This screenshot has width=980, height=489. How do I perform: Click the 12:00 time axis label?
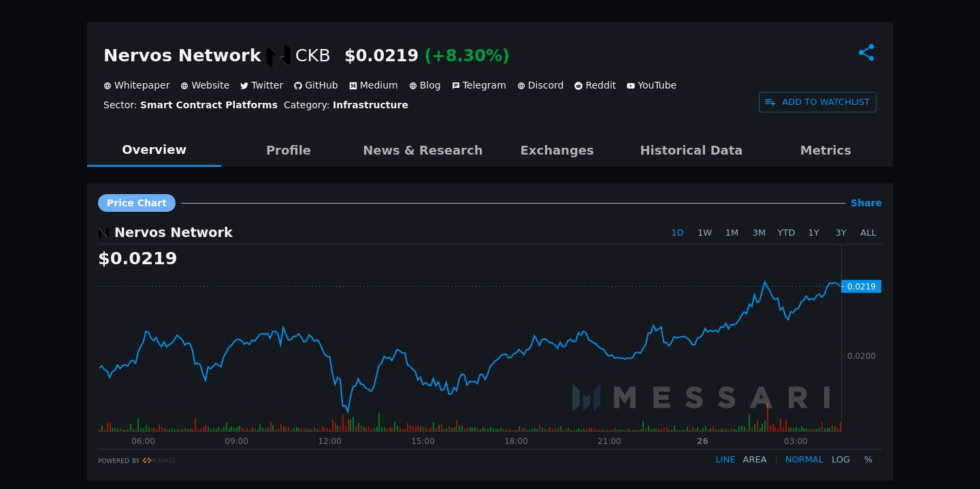click(329, 441)
